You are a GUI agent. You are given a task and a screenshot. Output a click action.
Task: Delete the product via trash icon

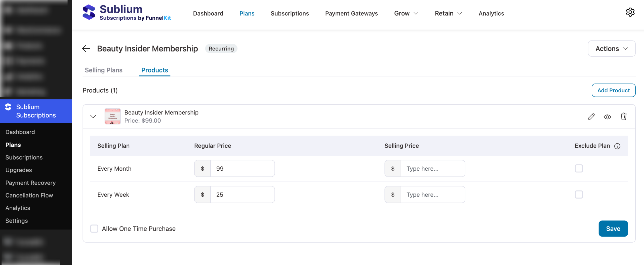click(x=624, y=116)
